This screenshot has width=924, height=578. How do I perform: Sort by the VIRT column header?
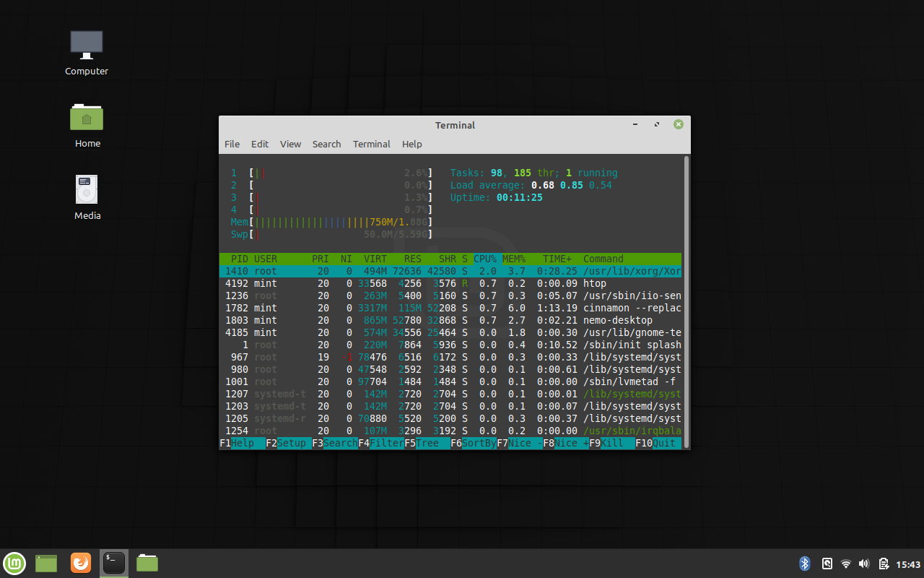tap(375, 259)
